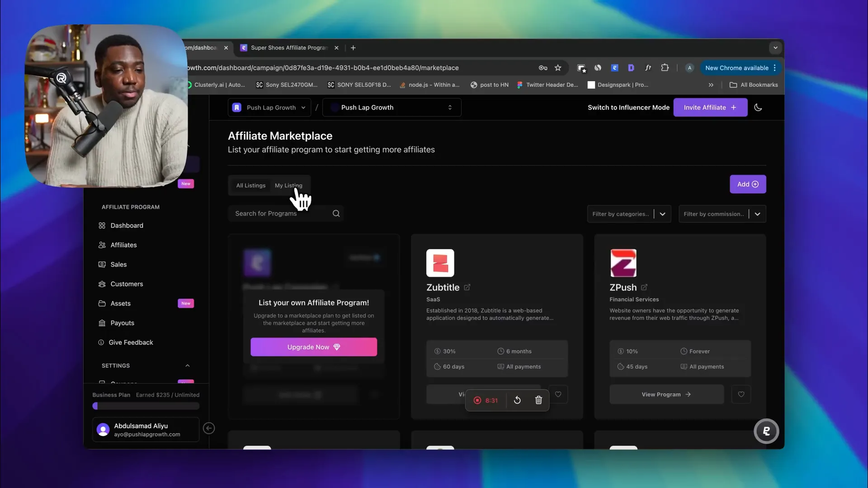Open the SONY SEL50F18 bookmark
868x488 pixels.
(359, 85)
